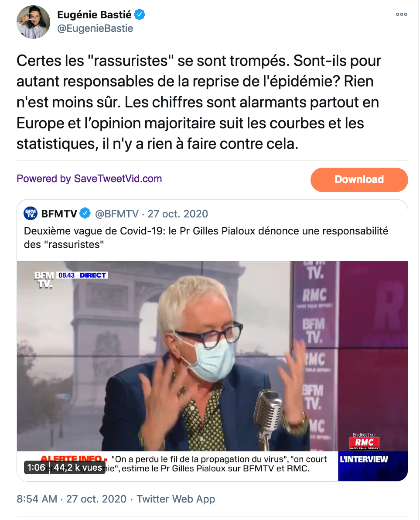Click the Eugénie Bastié display name
This screenshot has width=420, height=520.
point(94,14)
